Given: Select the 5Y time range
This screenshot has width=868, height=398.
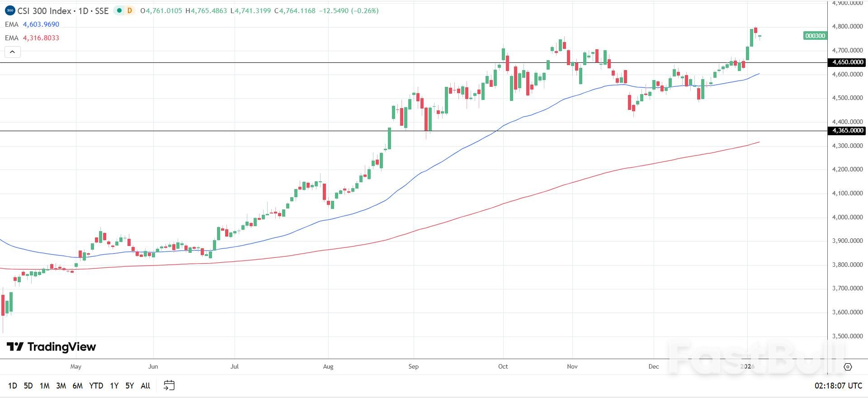Looking at the screenshot, I should pyautogui.click(x=130, y=386).
